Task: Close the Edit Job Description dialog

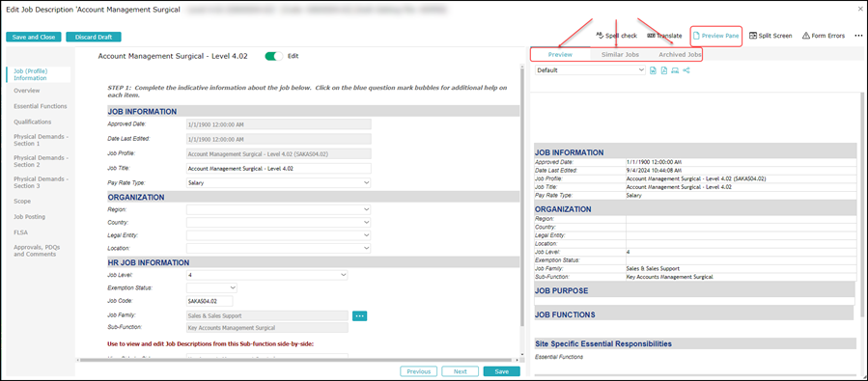Action: pos(859,10)
